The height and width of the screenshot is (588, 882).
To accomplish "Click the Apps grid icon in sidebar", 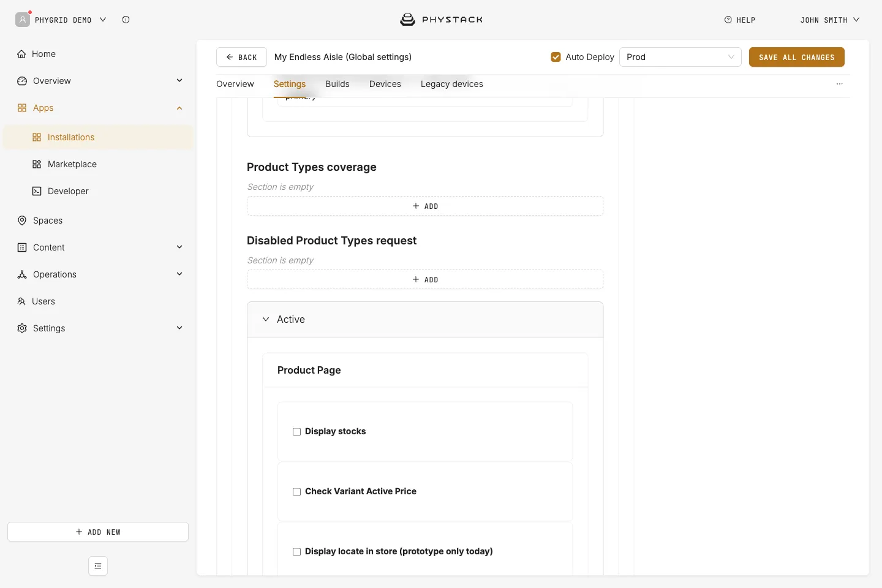I will point(22,108).
